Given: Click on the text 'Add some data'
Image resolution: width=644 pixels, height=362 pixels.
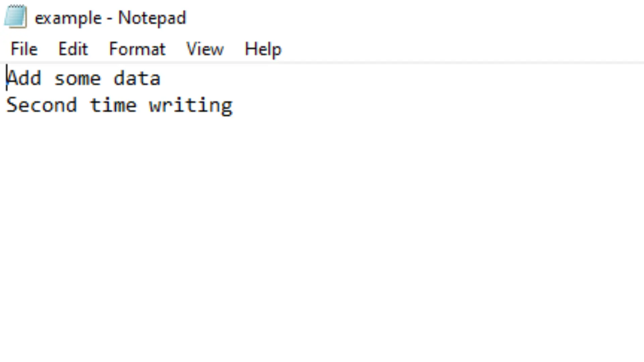Looking at the screenshot, I should (84, 77).
